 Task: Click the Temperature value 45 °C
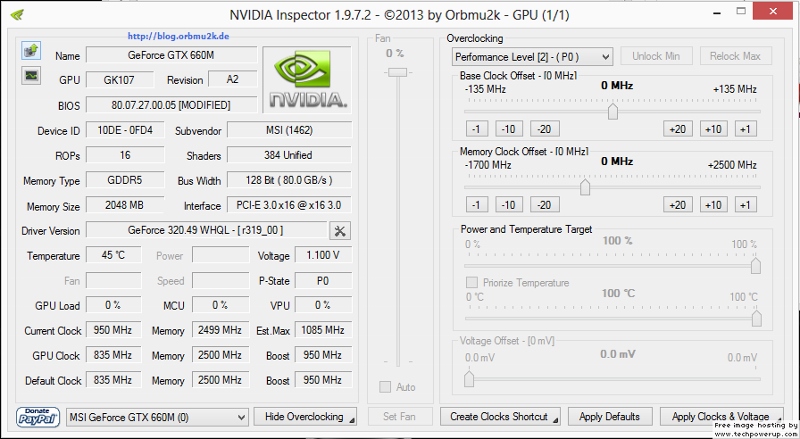(x=113, y=255)
